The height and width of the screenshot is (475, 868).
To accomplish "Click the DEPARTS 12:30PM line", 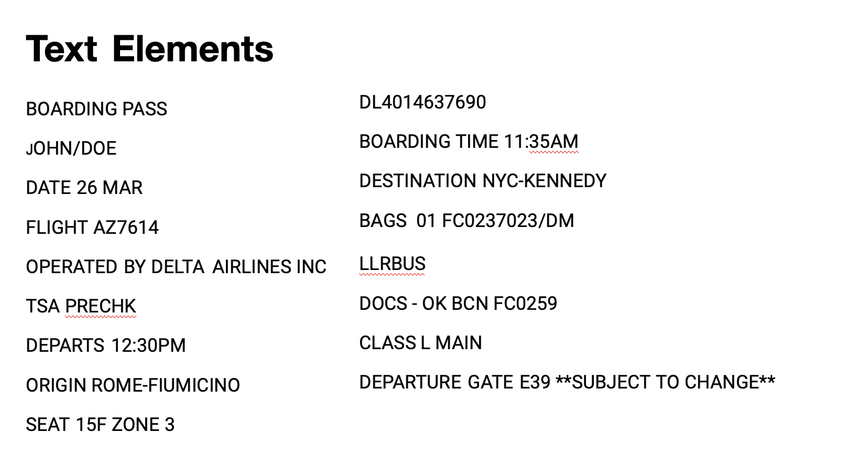I will click(x=106, y=346).
